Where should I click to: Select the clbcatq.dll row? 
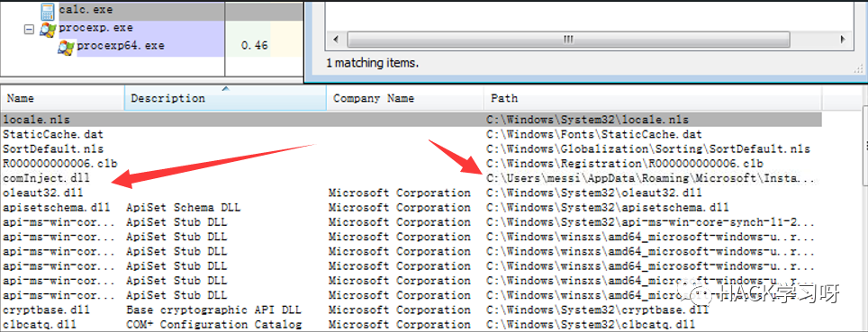411,324
